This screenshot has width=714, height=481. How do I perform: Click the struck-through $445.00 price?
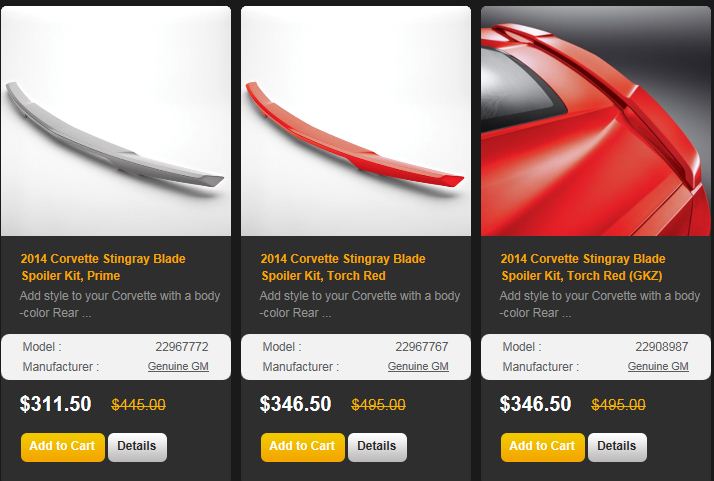point(138,404)
